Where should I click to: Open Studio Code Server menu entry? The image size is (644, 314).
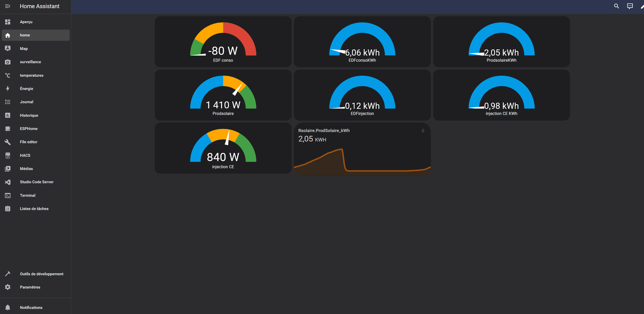point(36,182)
